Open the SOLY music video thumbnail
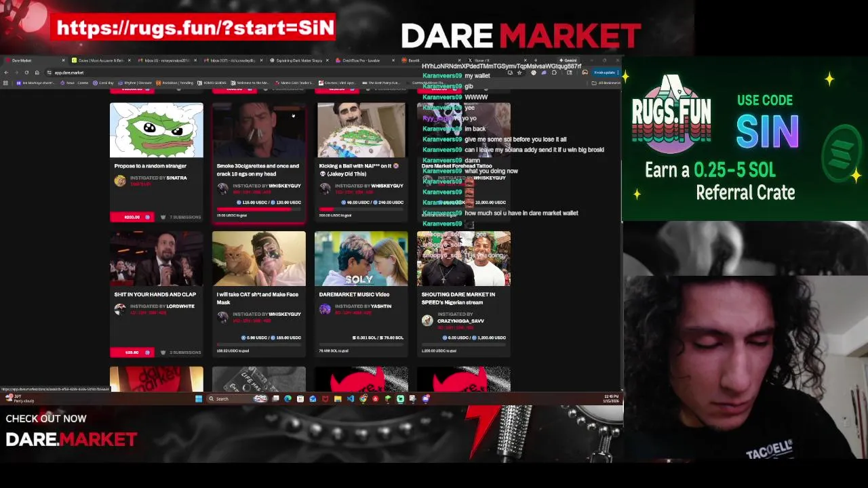The image size is (868, 488). tap(361, 259)
